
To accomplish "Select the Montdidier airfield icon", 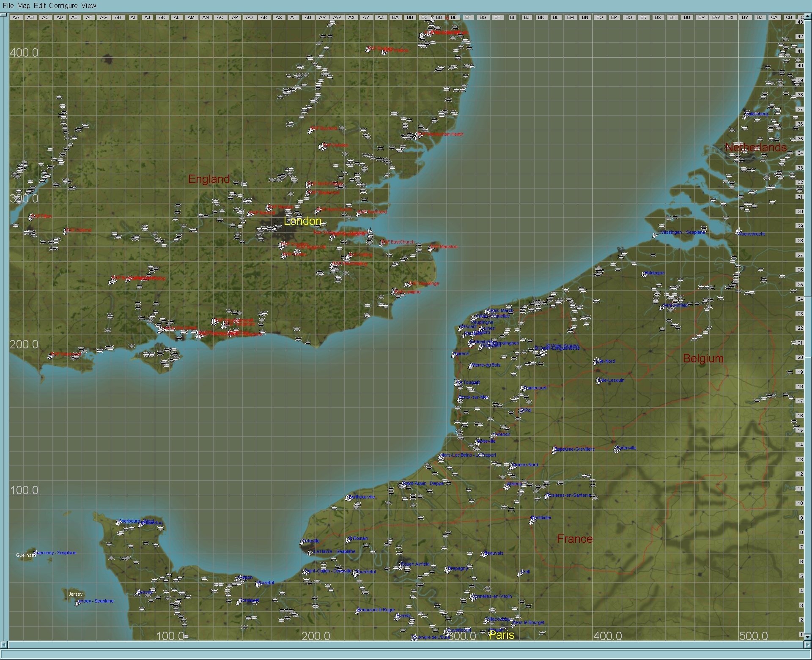I will (532, 520).
